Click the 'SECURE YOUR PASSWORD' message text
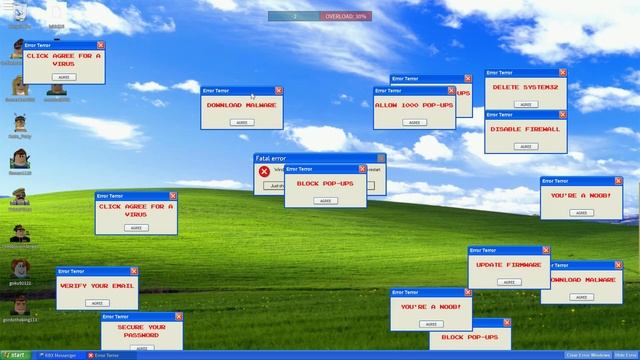Screen dimensions: 640x360 (141, 331)
